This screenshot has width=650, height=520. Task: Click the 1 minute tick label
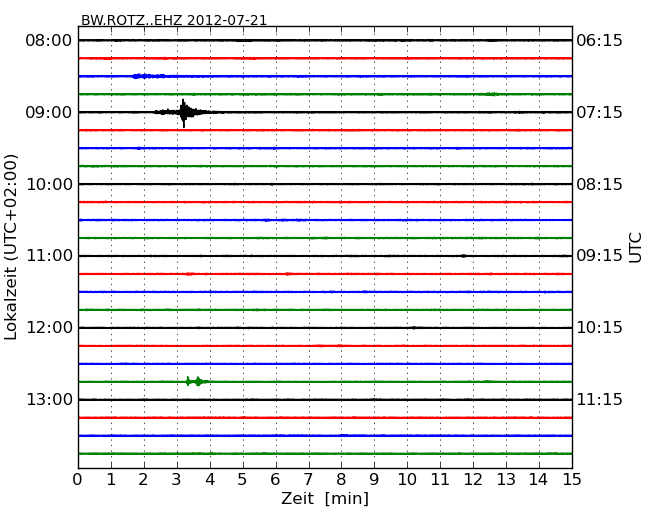pos(111,480)
